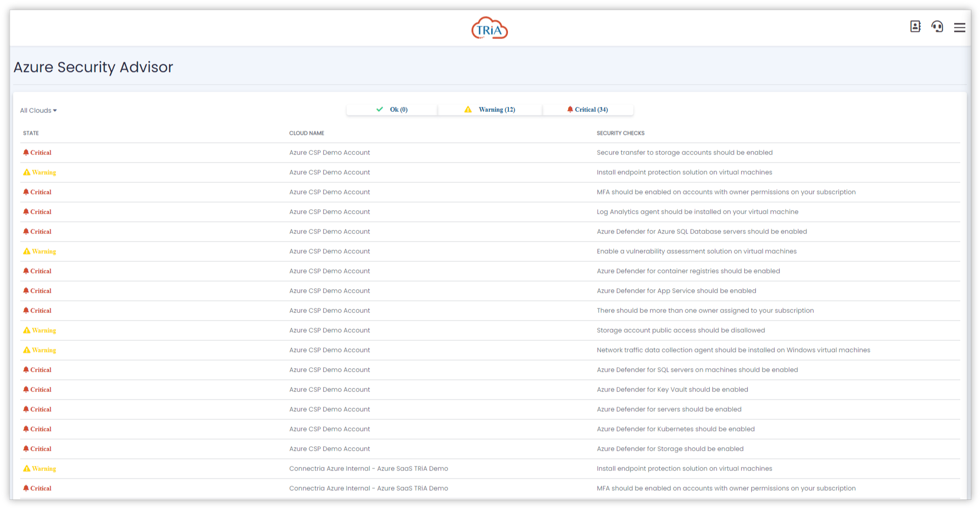Select 'Network traffic data collection agent' text
This screenshot has width=980, height=512.
point(733,350)
